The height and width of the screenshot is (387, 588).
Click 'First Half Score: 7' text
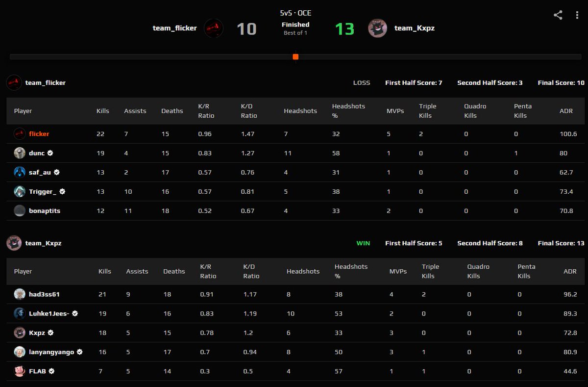[414, 82]
